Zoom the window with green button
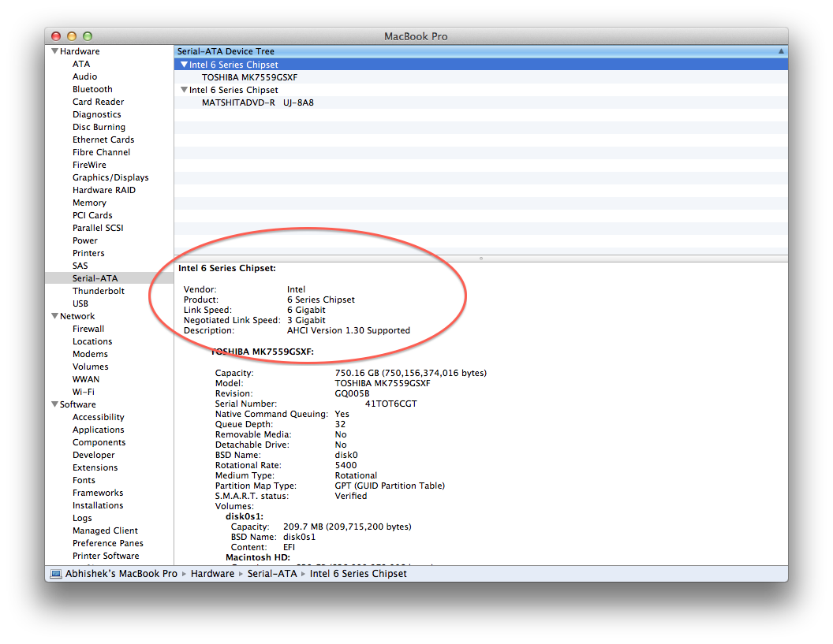833x644 pixels. click(x=88, y=36)
